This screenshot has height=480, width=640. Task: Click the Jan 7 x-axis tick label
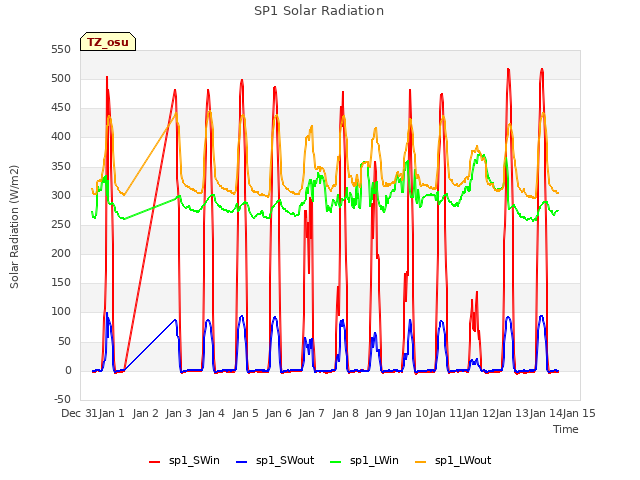(x=312, y=413)
